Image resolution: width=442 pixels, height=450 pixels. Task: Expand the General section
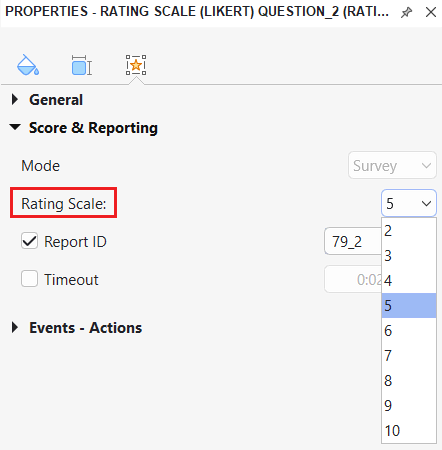(x=15, y=99)
